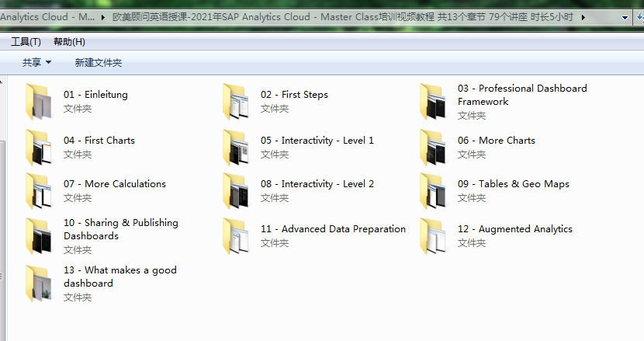Screen dimensions: 644x341
Task: Click the 'Analytics Cloud - M...' breadcrumb segment
Action: 47,17
